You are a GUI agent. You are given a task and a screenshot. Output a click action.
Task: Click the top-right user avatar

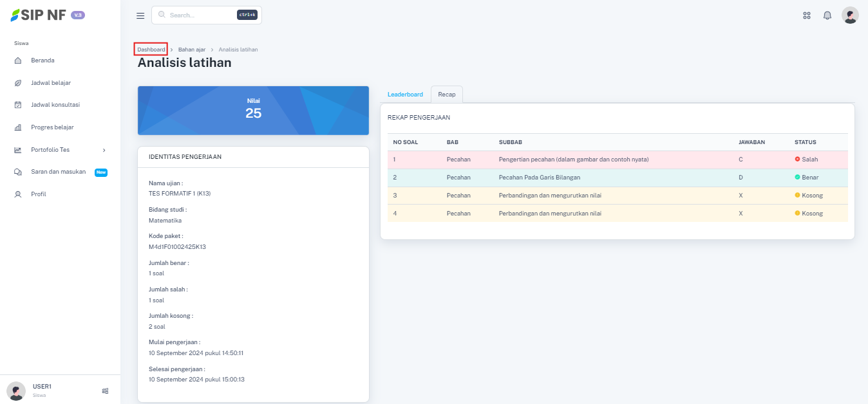click(850, 15)
